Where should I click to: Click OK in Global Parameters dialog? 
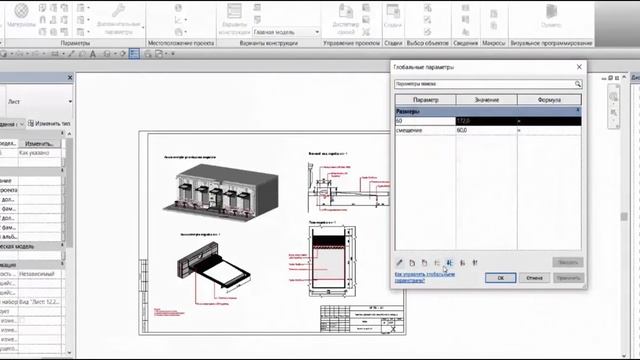click(x=500, y=278)
